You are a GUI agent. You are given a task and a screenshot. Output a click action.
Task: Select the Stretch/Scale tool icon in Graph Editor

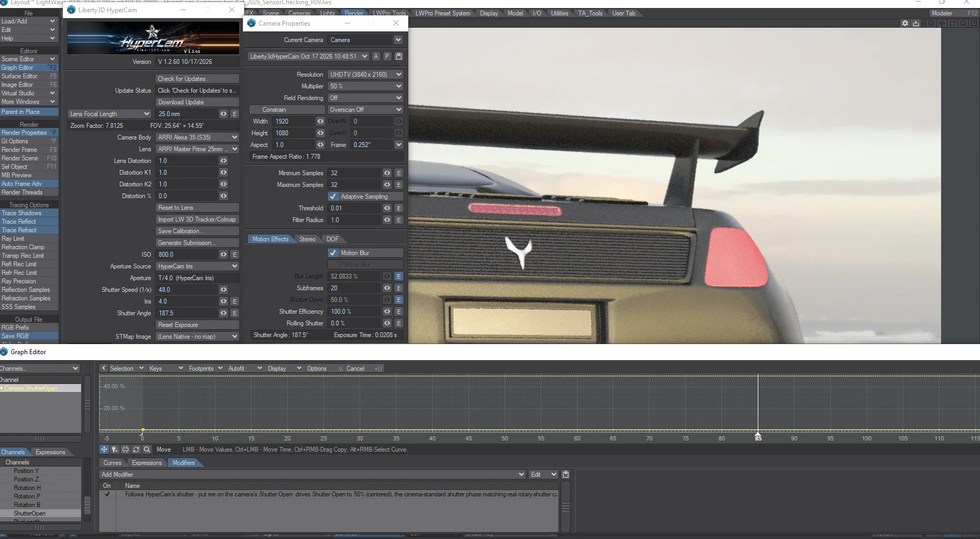pyautogui.click(x=125, y=450)
